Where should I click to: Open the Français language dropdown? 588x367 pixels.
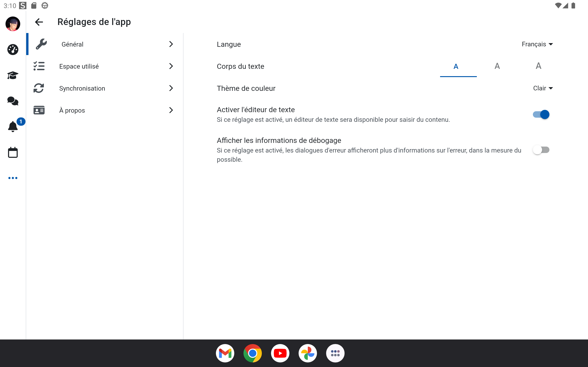tap(537, 44)
